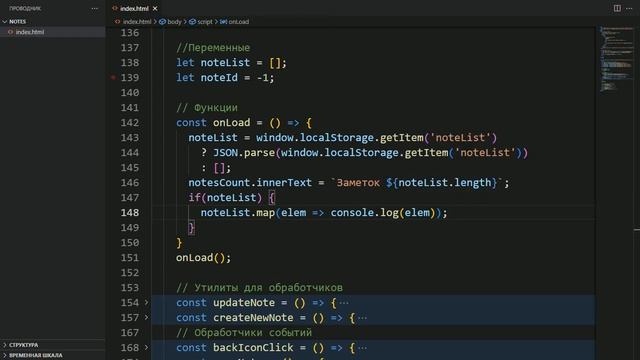Click the // Функции comment
The width and height of the screenshot is (640, 360).
coord(207,108)
